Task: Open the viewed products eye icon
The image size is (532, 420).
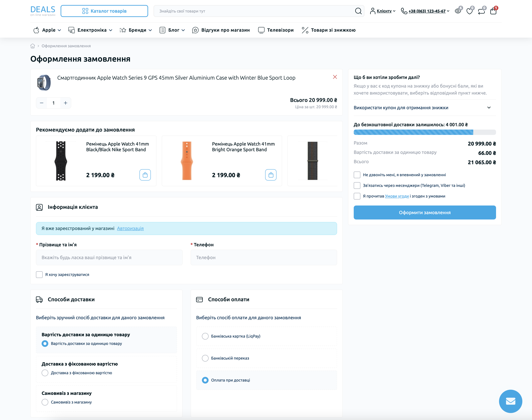Action: pyautogui.click(x=458, y=11)
